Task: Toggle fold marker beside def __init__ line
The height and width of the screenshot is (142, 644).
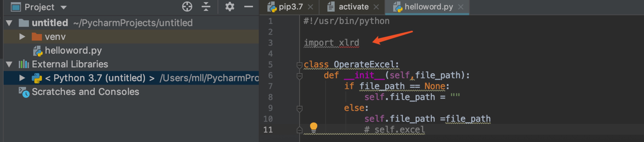Action: [x=299, y=76]
